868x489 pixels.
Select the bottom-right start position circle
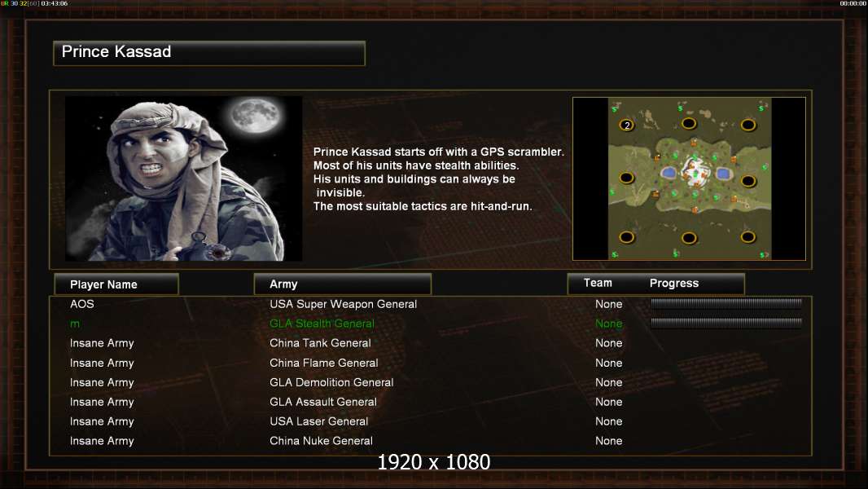[x=747, y=237]
